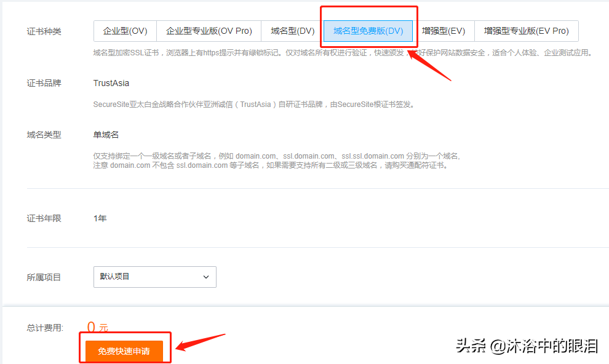
Task: Choose 企业型专业版(OV Pro) certificate option
Action: (x=209, y=31)
